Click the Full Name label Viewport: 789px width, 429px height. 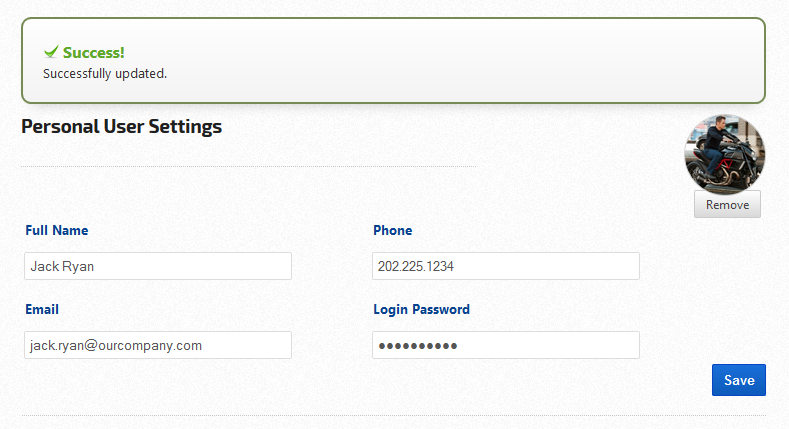pyautogui.click(x=57, y=231)
